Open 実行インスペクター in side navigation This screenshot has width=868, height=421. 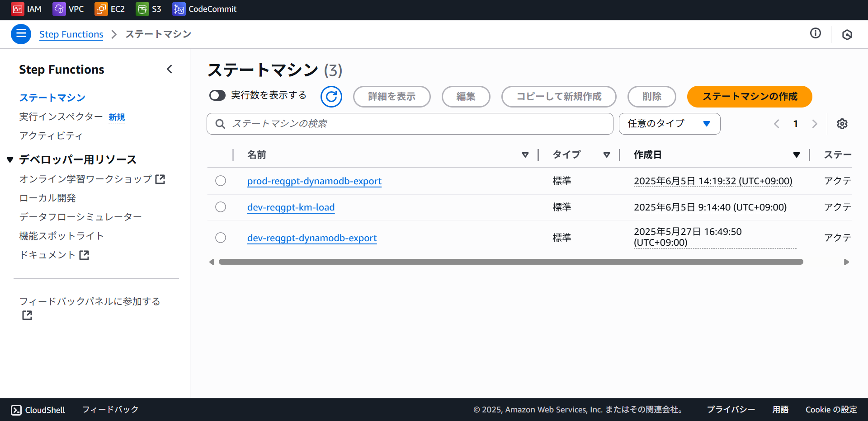tap(61, 117)
